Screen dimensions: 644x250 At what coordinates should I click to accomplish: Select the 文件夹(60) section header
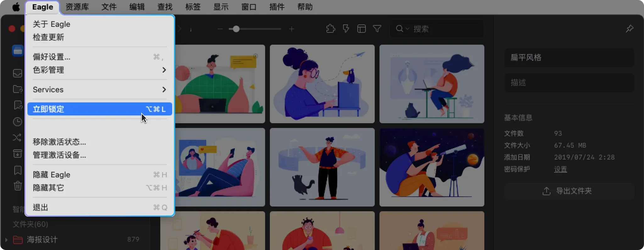[x=31, y=224]
